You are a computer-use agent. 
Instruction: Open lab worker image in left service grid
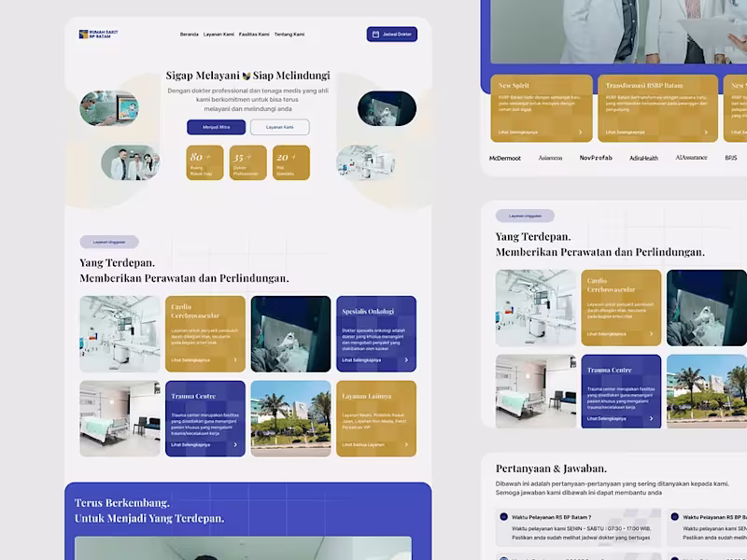[x=290, y=334]
